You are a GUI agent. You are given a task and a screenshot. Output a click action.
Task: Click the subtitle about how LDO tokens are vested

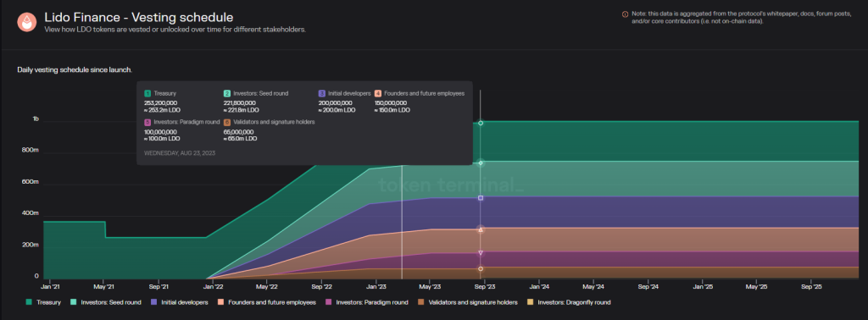[x=175, y=30]
